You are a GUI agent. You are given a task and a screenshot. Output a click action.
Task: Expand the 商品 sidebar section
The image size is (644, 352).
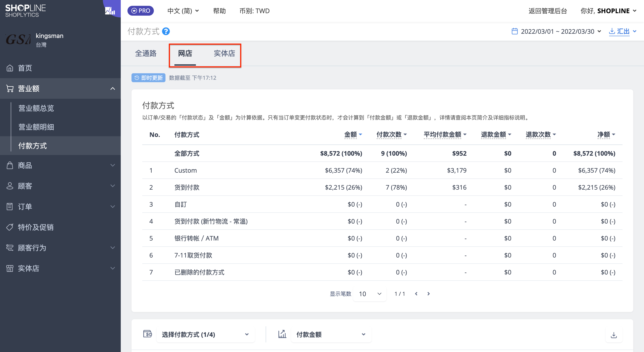tap(60, 165)
